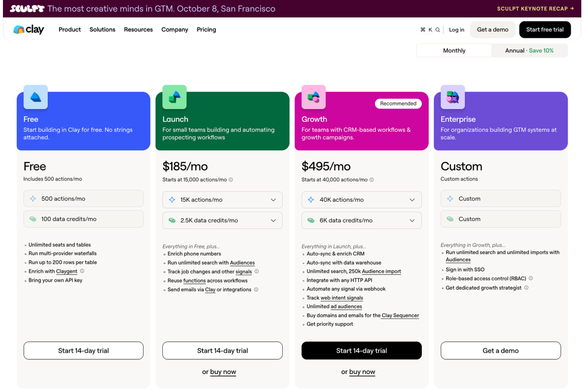The width and height of the screenshot is (588, 390).
Task: Click Get a demo on Enterprise plan
Action: 501,351
